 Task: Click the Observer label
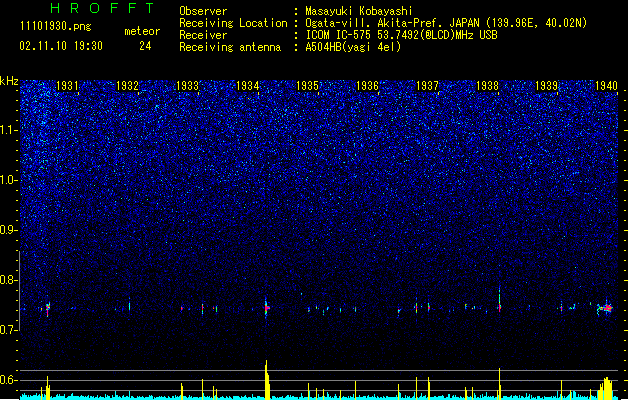203,11
